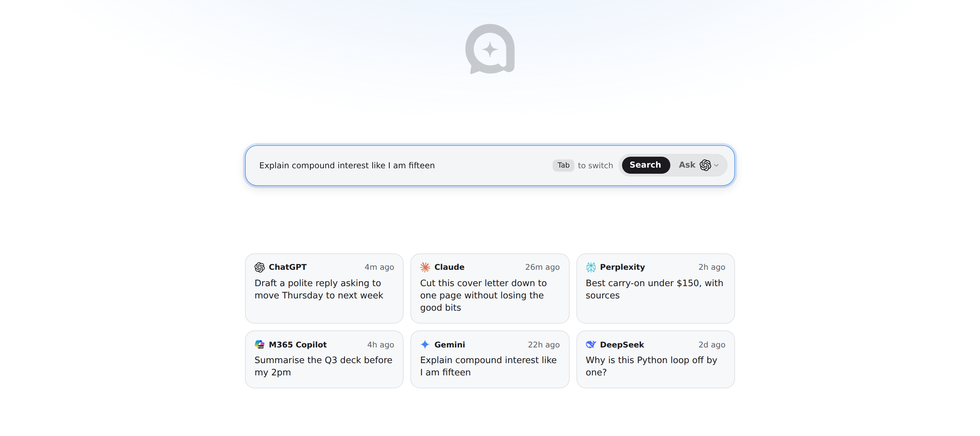980x436 pixels.
Task: Focus the query input field
Action: tap(399, 165)
